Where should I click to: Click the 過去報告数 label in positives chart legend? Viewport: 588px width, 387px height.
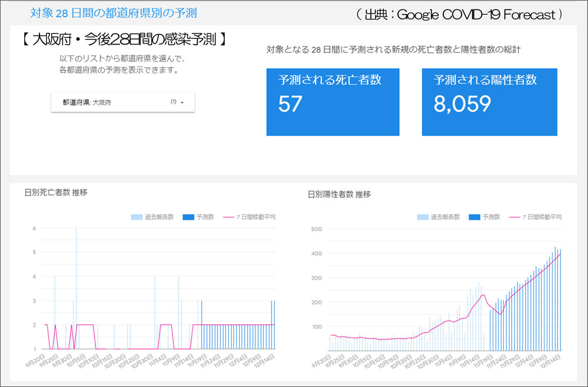[x=446, y=217]
